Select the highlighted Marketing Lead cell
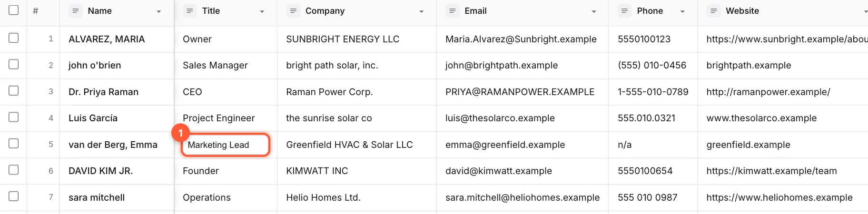Screen dimensions: 868x214 [x=226, y=145]
